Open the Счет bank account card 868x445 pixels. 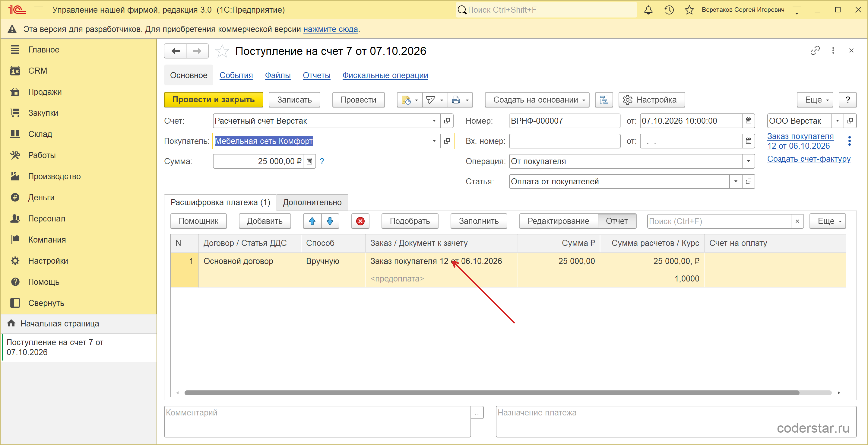click(x=447, y=121)
